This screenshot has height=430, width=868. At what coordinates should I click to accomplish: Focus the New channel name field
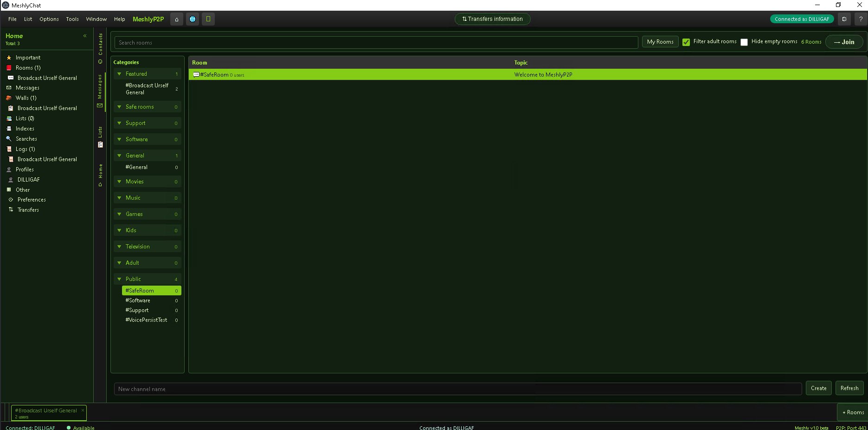458,389
